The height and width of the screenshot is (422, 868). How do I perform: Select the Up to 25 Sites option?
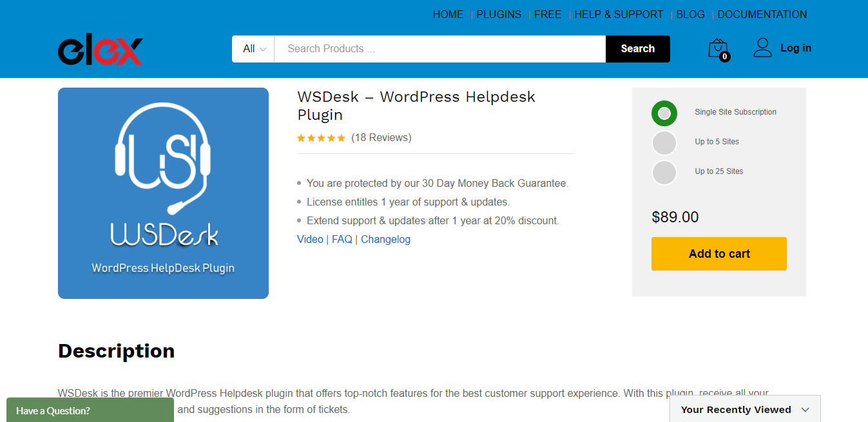click(x=664, y=173)
